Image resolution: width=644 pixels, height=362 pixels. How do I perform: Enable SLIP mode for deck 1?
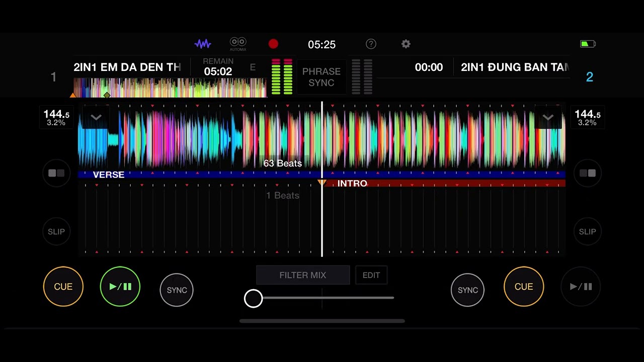coord(56,232)
